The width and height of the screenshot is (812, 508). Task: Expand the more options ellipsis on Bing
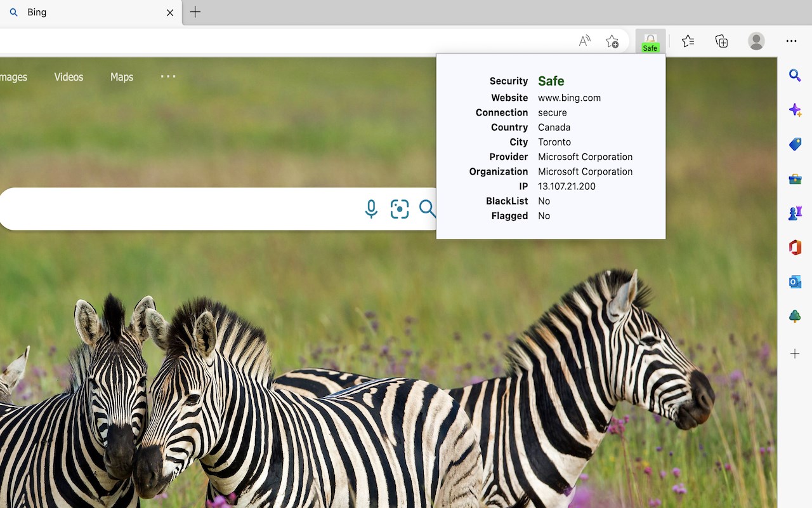tap(168, 76)
